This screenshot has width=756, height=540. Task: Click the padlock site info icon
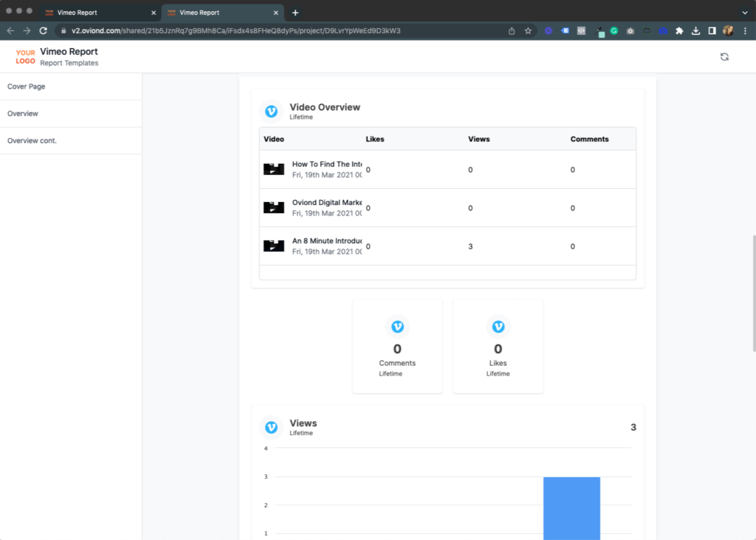coord(63,31)
